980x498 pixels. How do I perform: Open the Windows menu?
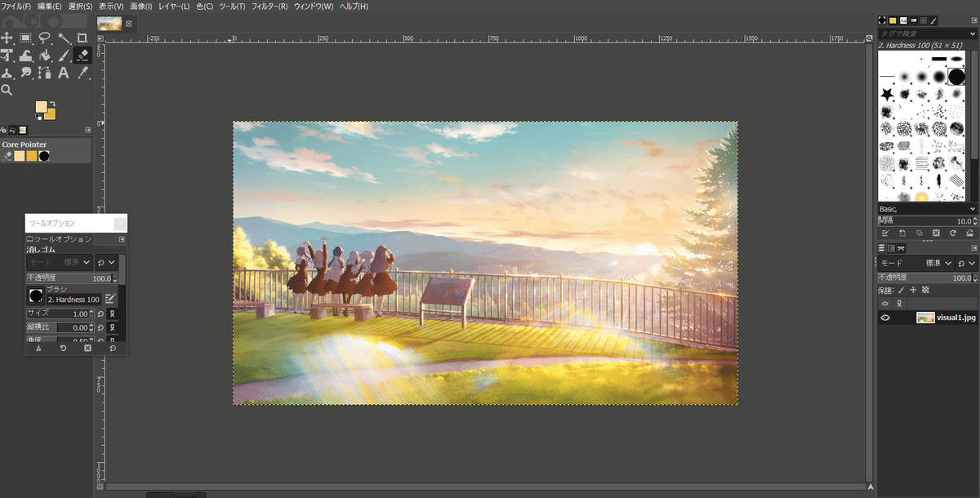coord(314,7)
